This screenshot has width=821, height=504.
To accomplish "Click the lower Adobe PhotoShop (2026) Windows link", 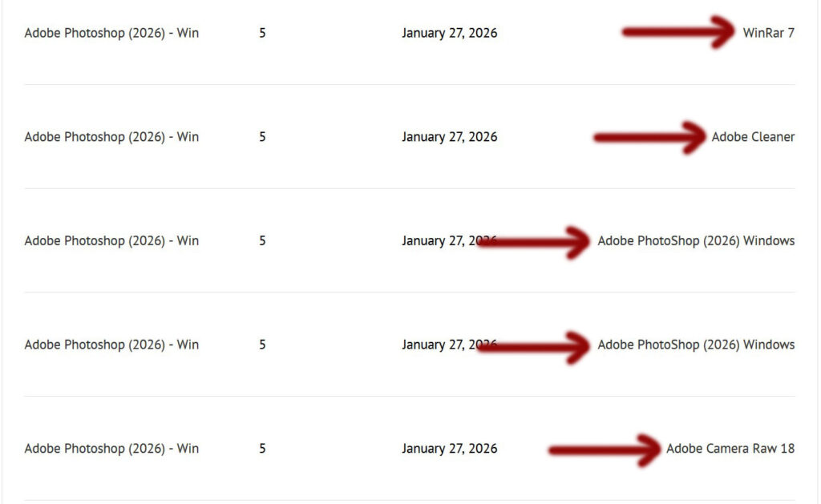I will (696, 345).
